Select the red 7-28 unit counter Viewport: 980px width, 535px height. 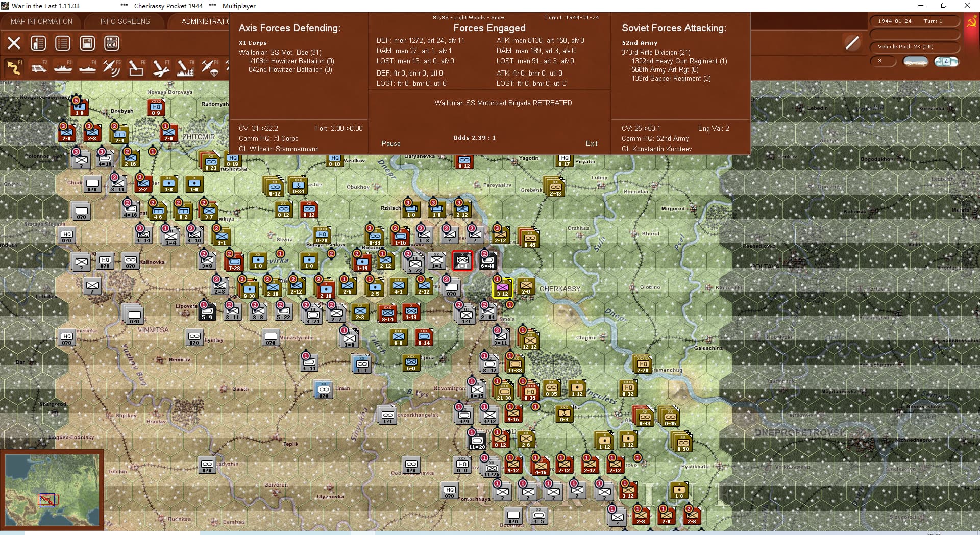coord(234,261)
